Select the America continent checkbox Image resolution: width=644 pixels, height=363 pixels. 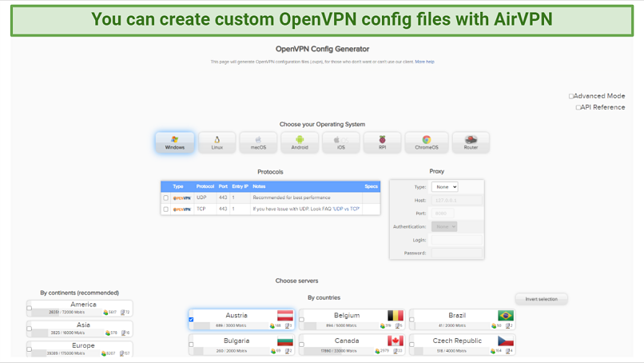pos(29,308)
